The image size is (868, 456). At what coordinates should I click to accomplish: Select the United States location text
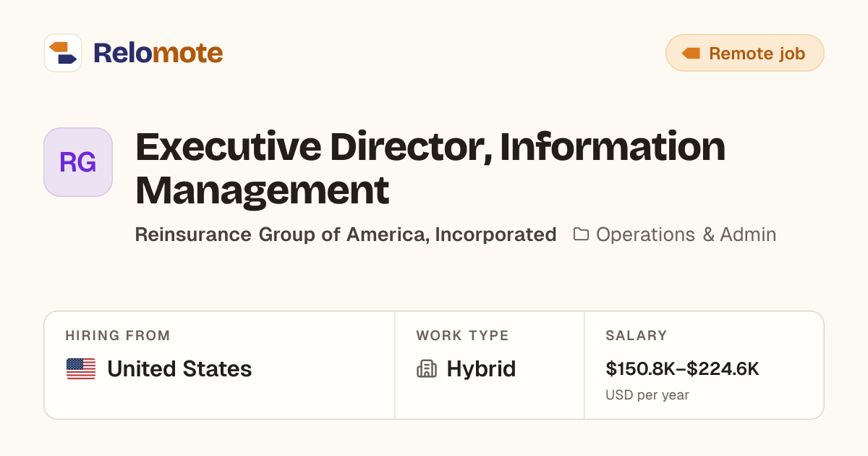(179, 369)
